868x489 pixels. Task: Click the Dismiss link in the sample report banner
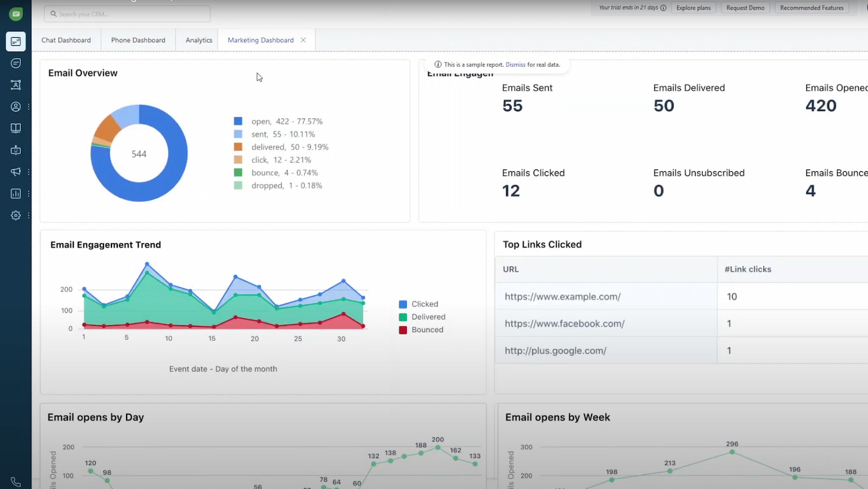pos(516,64)
